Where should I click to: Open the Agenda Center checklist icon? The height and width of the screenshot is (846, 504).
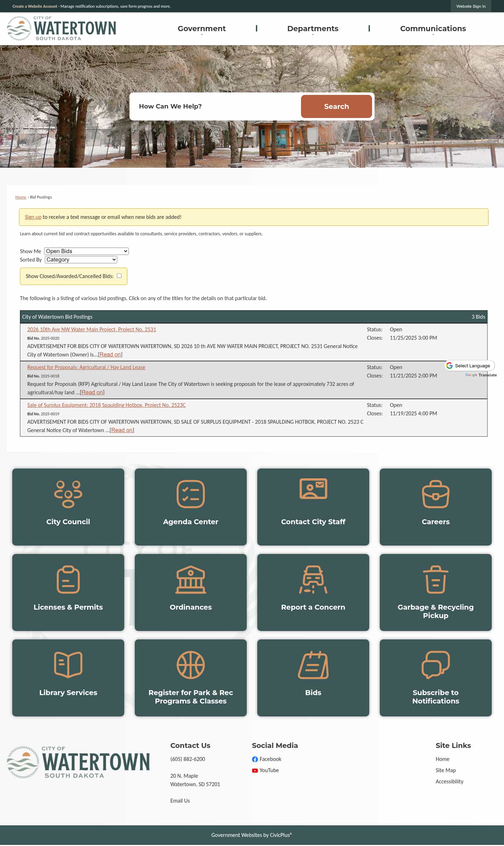click(x=191, y=494)
